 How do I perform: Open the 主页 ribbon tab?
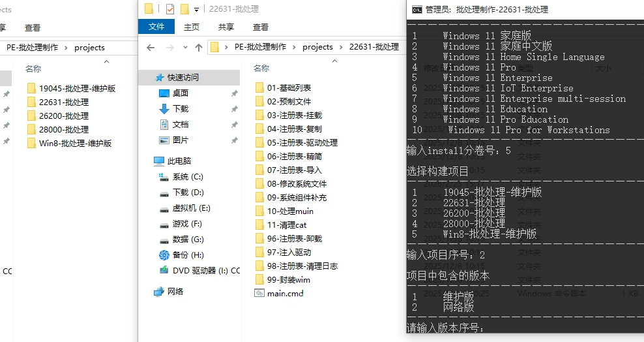(192, 27)
